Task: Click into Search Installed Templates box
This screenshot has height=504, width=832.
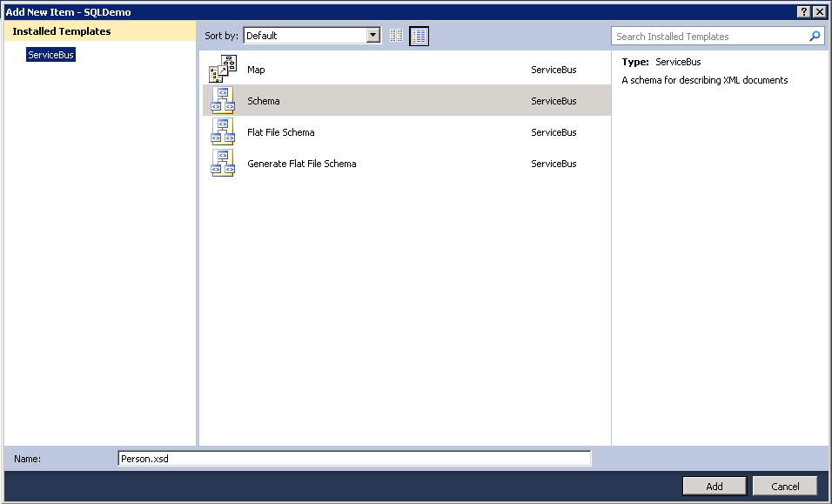Action: click(x=709, y=37)
